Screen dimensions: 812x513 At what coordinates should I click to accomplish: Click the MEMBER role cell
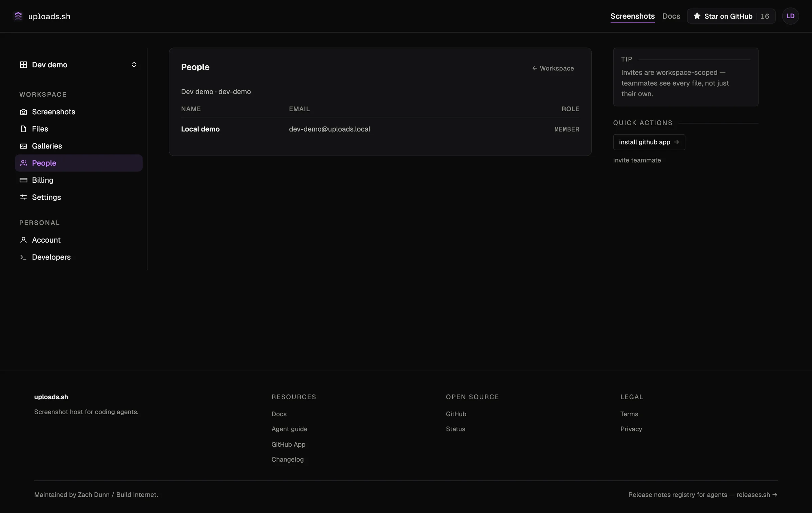pyautogui.click(x=567, y=129)
